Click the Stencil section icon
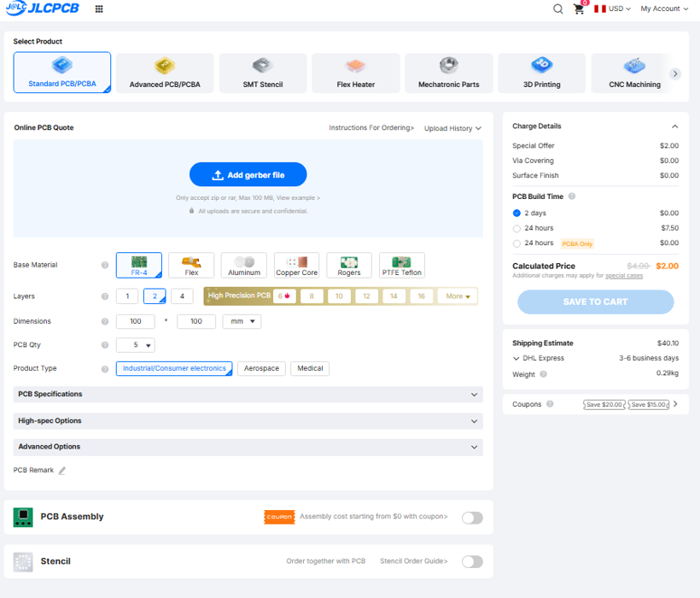The height and width of the screenshot is (598, 700). click(x=23, y=562)
